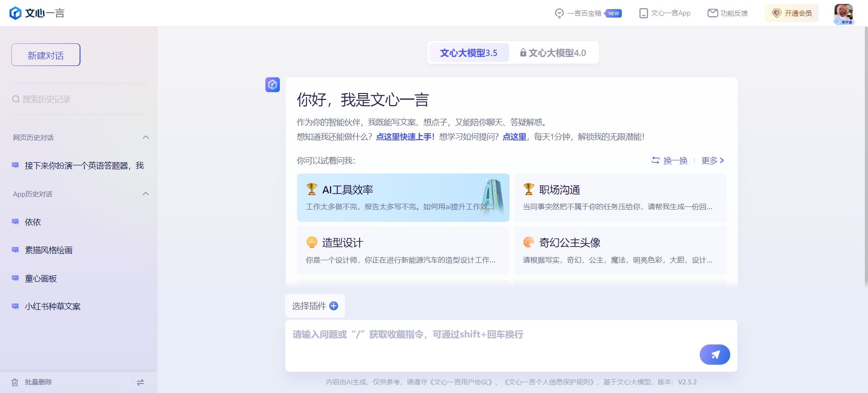Select the 职场沟通 suggestion card

620,197
